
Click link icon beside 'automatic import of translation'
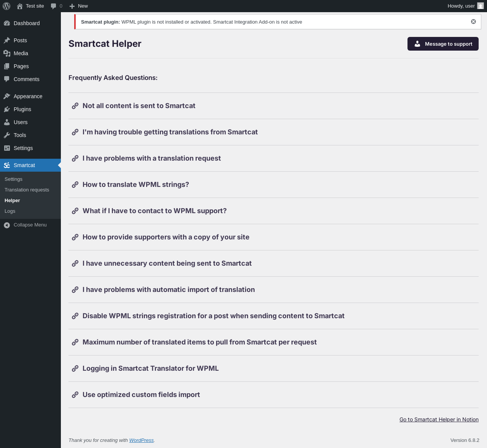tap(75, 290)
